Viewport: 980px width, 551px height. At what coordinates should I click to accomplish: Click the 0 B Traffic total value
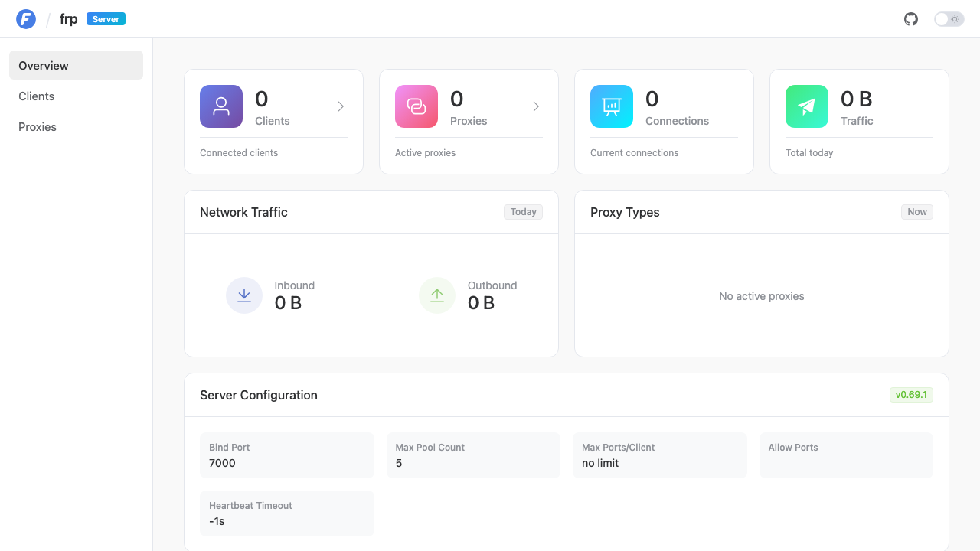pos(856,99)
